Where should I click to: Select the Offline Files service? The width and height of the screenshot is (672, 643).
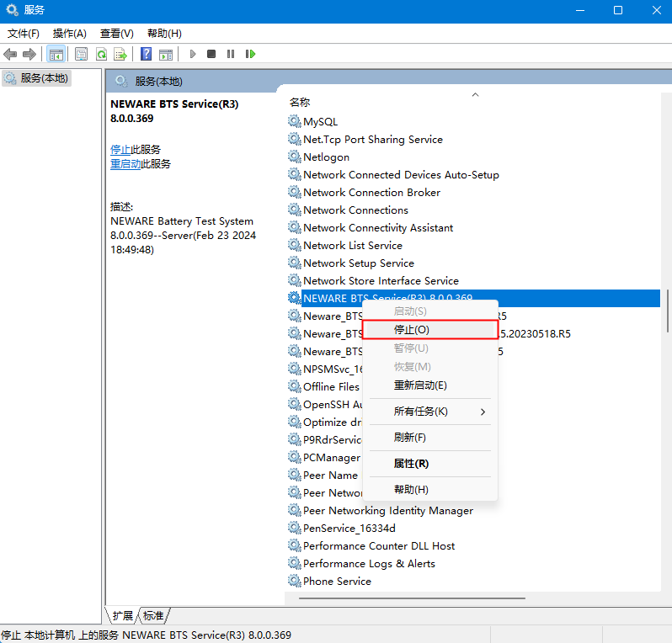pyautogui.click(x=331, y=386)
